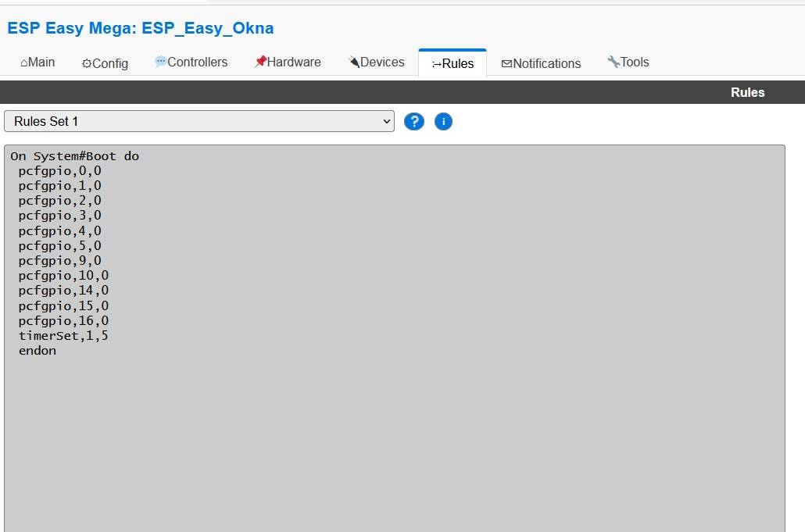This screenshot has height=532, width=805.
Task: Go to the Controllers tab
Action: click(x=191, y=62)
